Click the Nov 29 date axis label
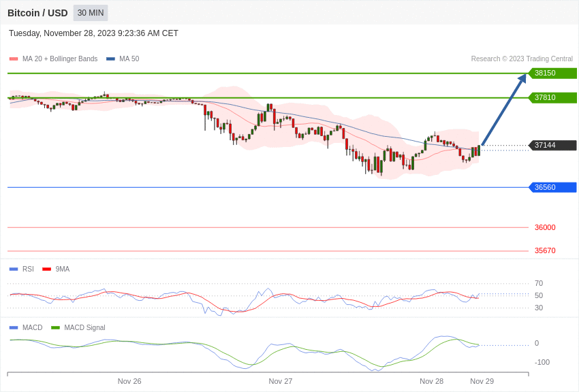The width and height of the screenshot is (579, 392). pos(482,381)
